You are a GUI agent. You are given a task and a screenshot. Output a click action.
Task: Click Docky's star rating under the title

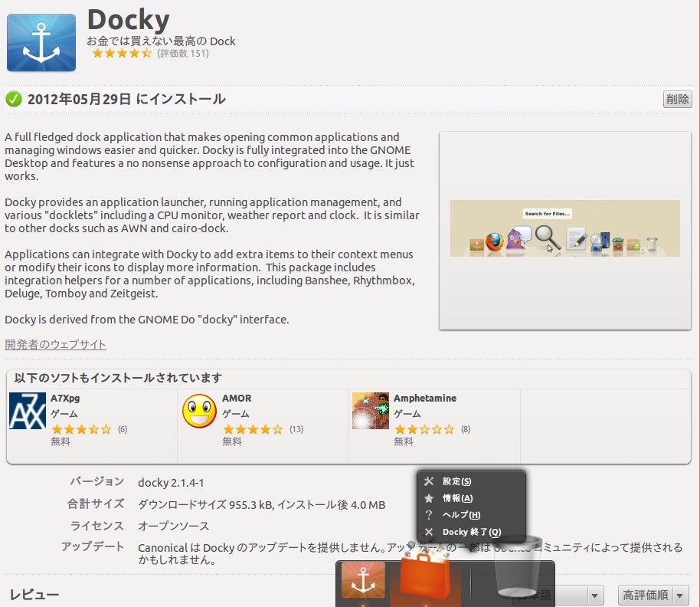pos(122,54)
